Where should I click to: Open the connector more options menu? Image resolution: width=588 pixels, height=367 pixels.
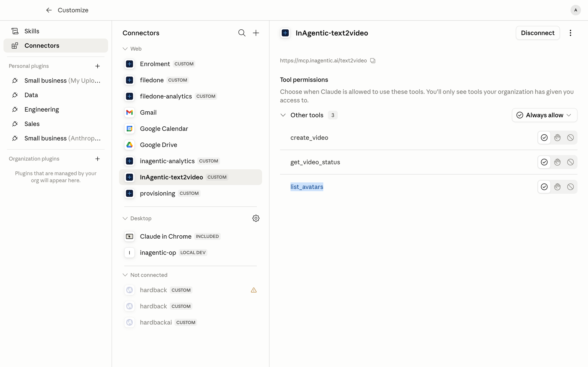(x=570, y=33)
